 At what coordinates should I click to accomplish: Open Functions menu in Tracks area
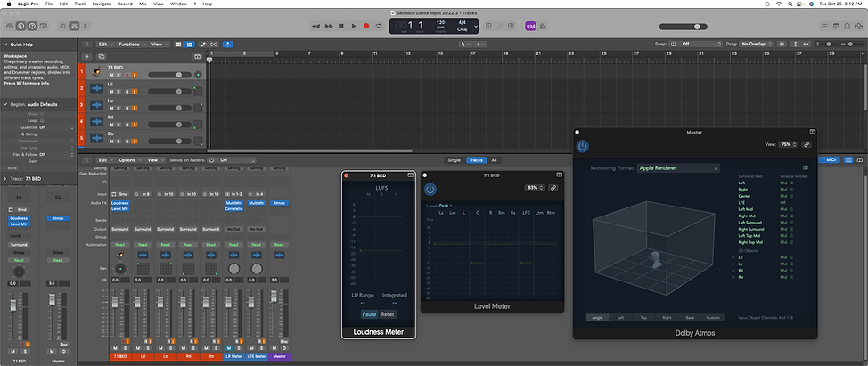[131, 45]
